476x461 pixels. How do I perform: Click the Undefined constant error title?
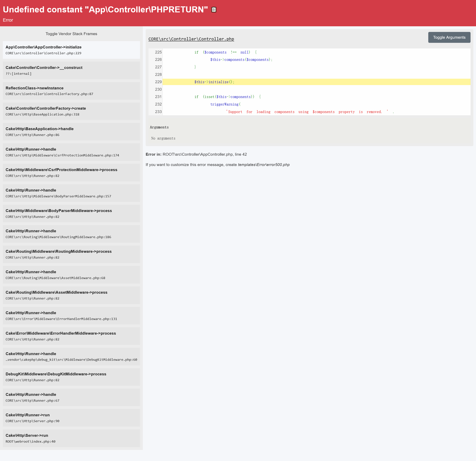coord(105,9)
